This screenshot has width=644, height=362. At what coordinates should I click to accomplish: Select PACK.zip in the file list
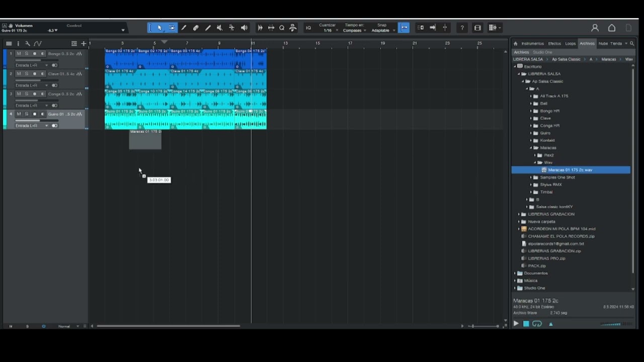(537, 265)
